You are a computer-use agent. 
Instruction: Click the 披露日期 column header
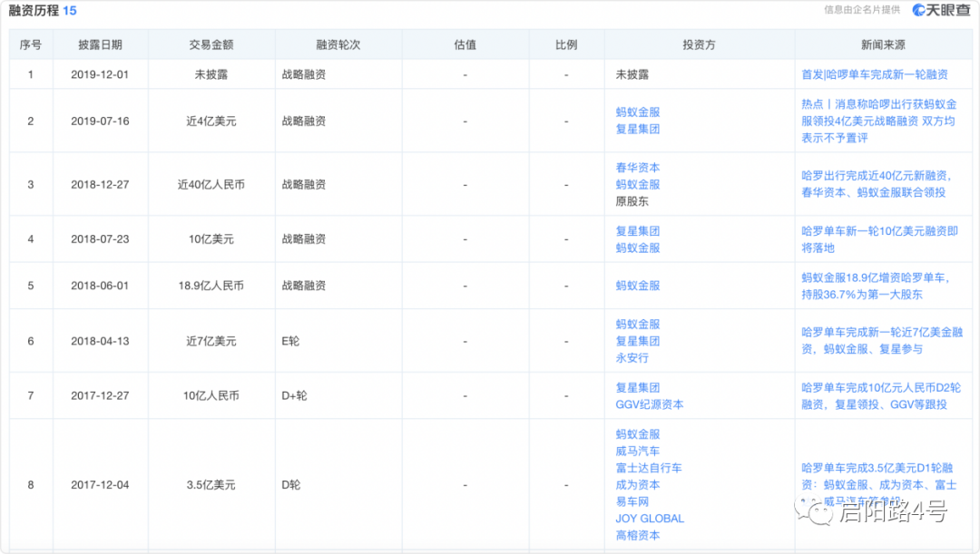[x=100, y=44]
